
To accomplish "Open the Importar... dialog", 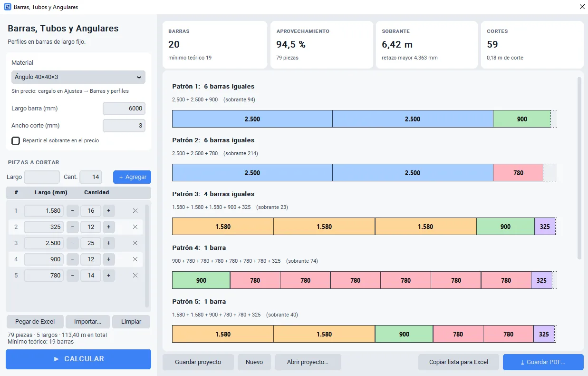I will [87, 322].
